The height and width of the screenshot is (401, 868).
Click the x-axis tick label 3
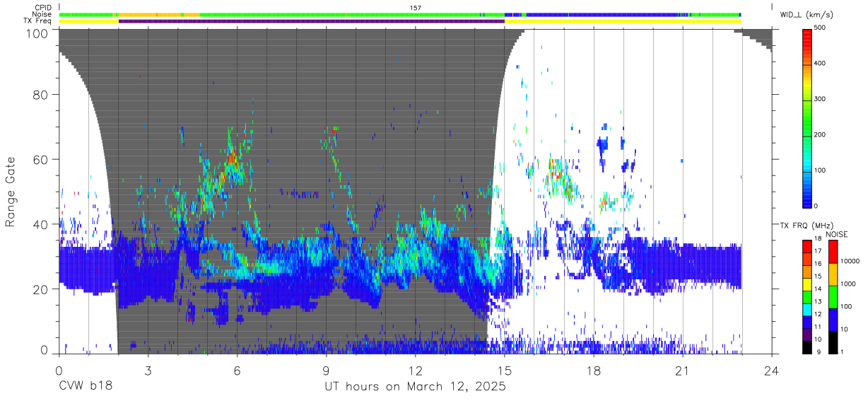[148, 370]
